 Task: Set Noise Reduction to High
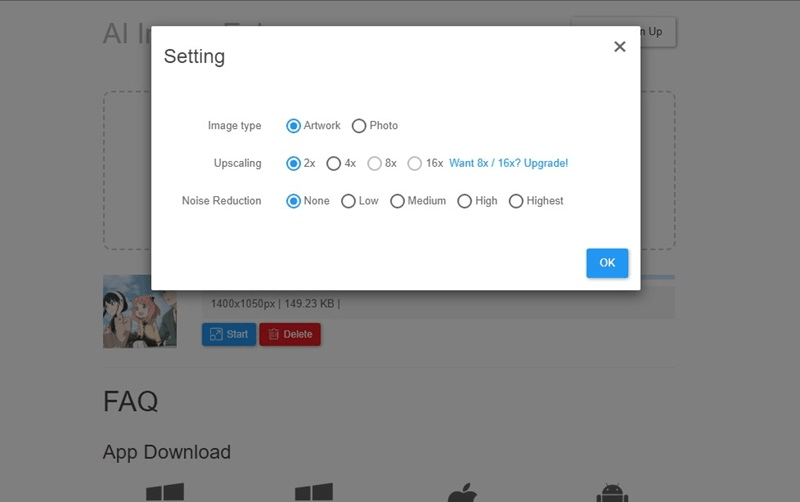coord(464,201)
